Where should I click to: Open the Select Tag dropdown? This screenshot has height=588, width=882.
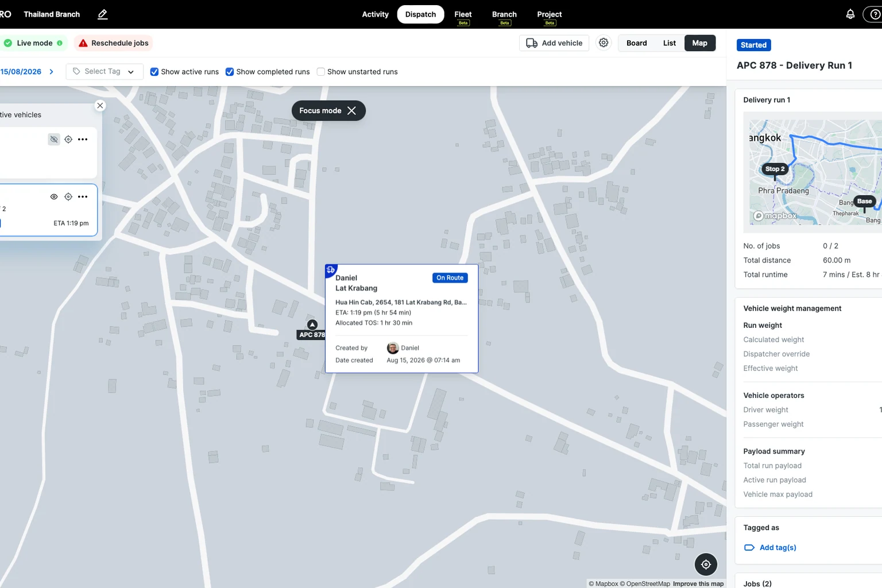click(103, 72)
